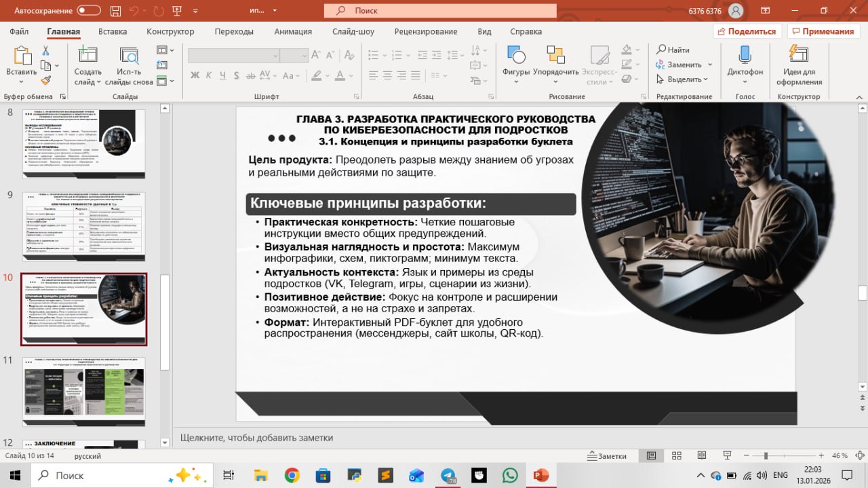Screen dimensions: 868x488
Task: Click Слайд-шоу tab
Action: 353,31
